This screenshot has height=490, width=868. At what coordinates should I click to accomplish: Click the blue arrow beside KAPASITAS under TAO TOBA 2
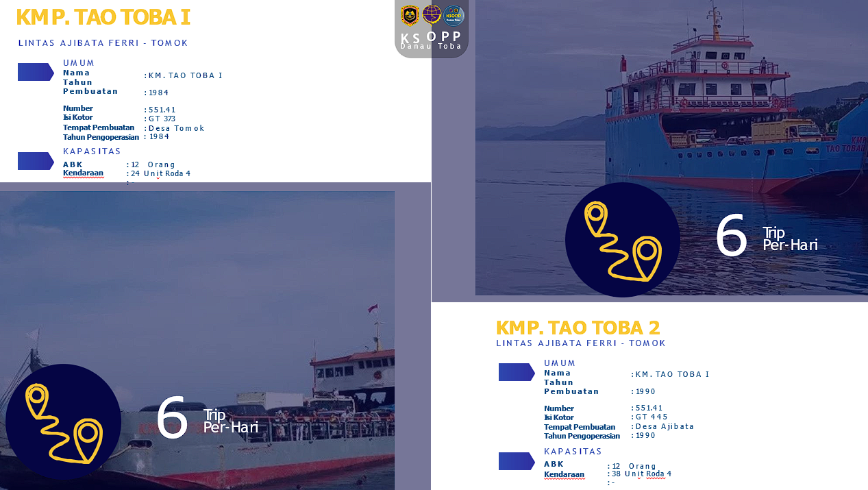coord(517,461)
